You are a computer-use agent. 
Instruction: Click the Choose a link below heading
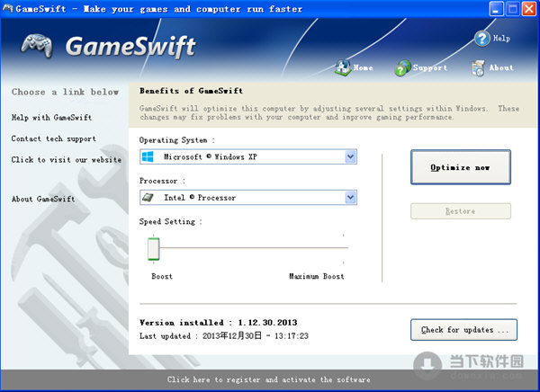[65, 92]
